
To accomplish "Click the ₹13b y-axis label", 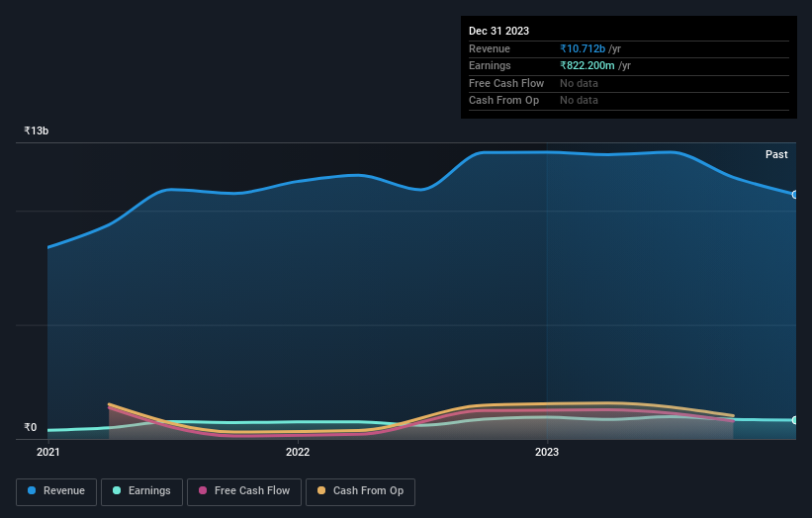I will [37, 130].
